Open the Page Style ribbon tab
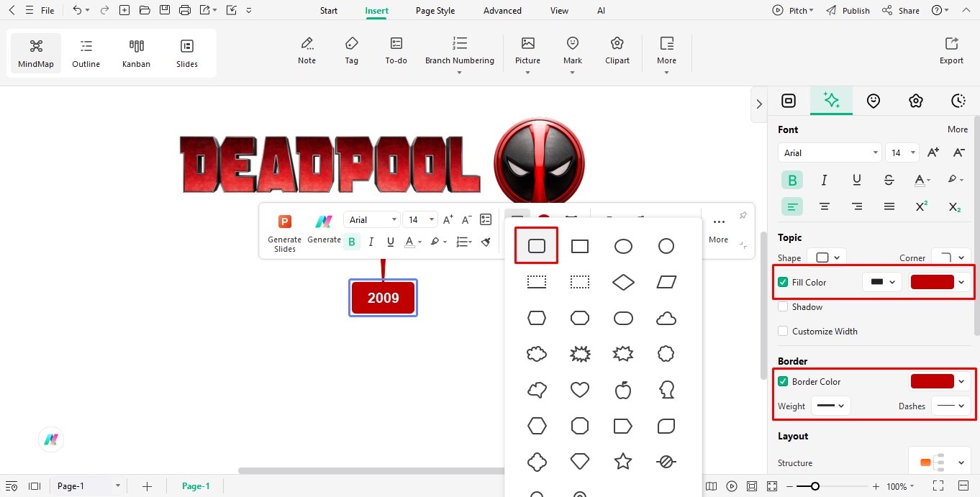Screen dimensions: 980x497 (435, 11)
